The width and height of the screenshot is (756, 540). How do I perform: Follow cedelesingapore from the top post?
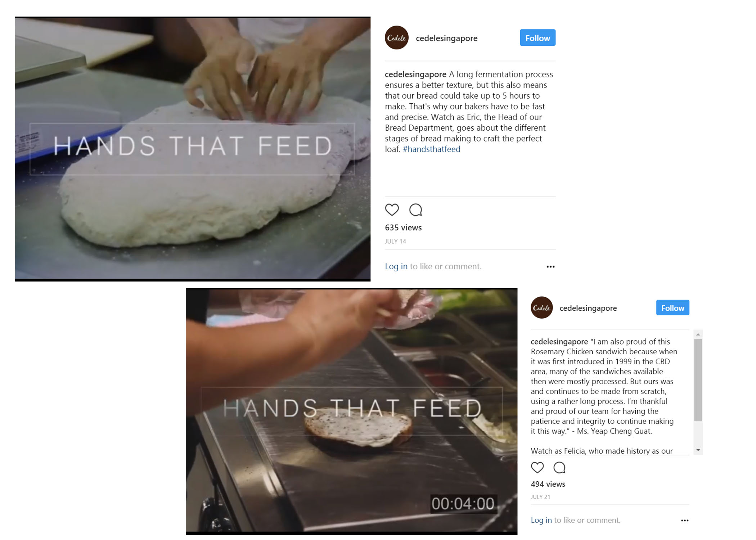coord(537,37)
